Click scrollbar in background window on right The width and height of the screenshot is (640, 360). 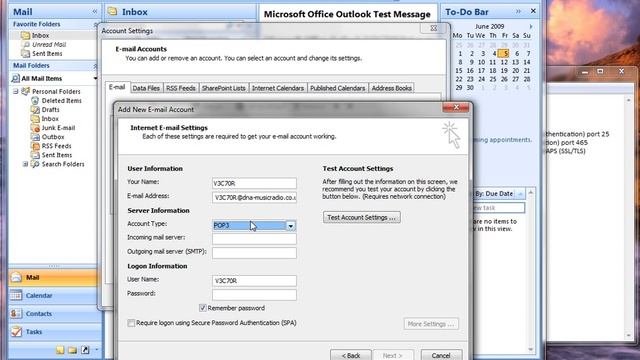629,218
